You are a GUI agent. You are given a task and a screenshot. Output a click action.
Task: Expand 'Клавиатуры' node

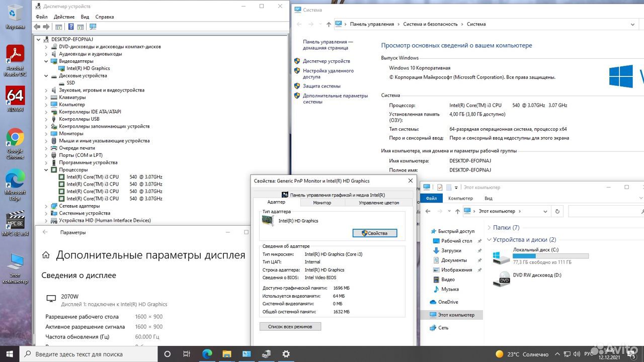point(46,98)
